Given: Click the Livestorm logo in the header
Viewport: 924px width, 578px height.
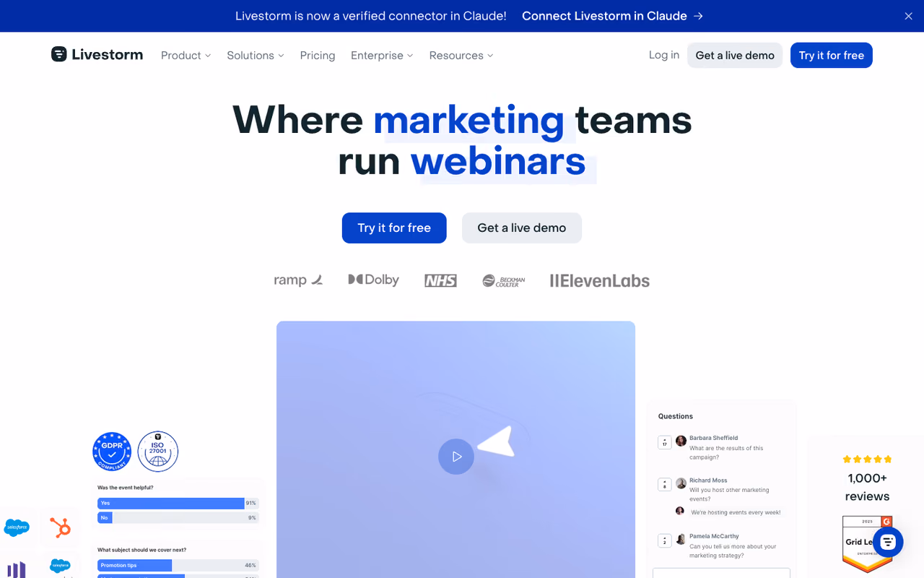Looking at the screenshot, I should [x=97, y=55].
